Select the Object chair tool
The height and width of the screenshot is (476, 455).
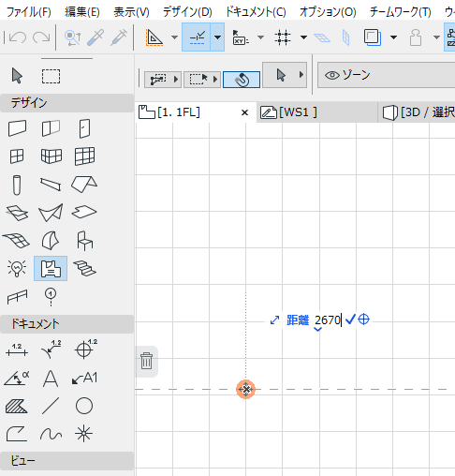click(84, 241)
